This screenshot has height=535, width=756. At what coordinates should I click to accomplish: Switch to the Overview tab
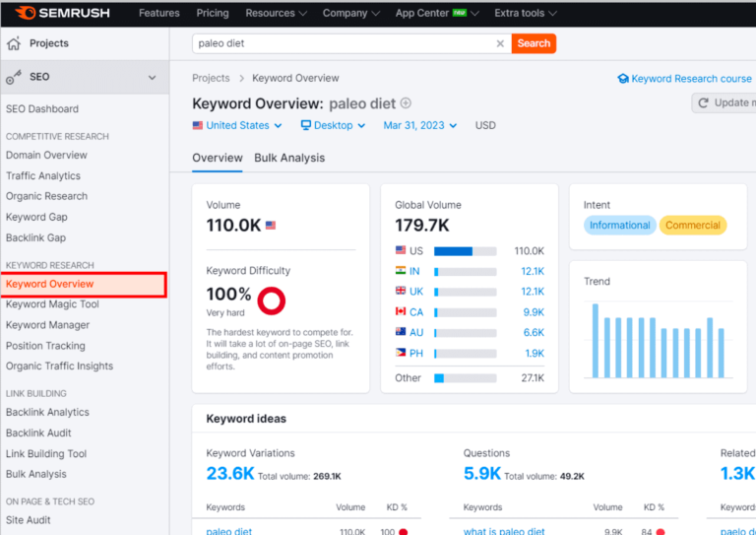(x=218, y=158)
